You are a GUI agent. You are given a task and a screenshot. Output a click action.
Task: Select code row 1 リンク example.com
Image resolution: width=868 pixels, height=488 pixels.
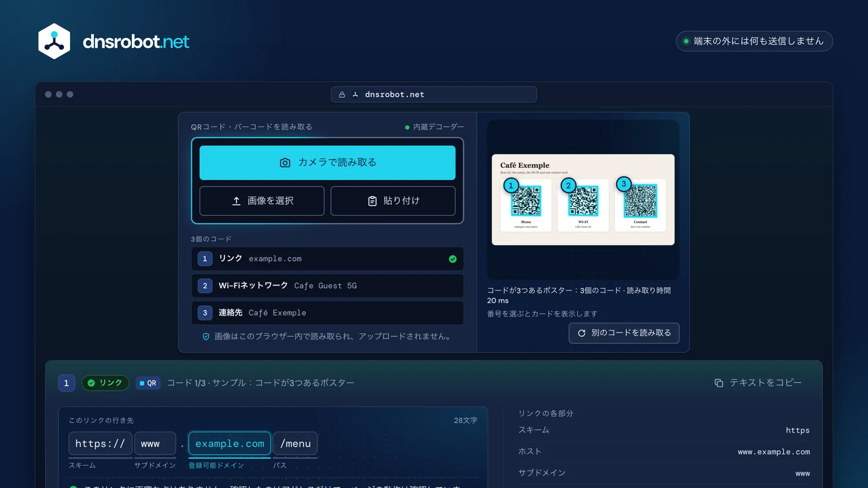pos(327,259)
